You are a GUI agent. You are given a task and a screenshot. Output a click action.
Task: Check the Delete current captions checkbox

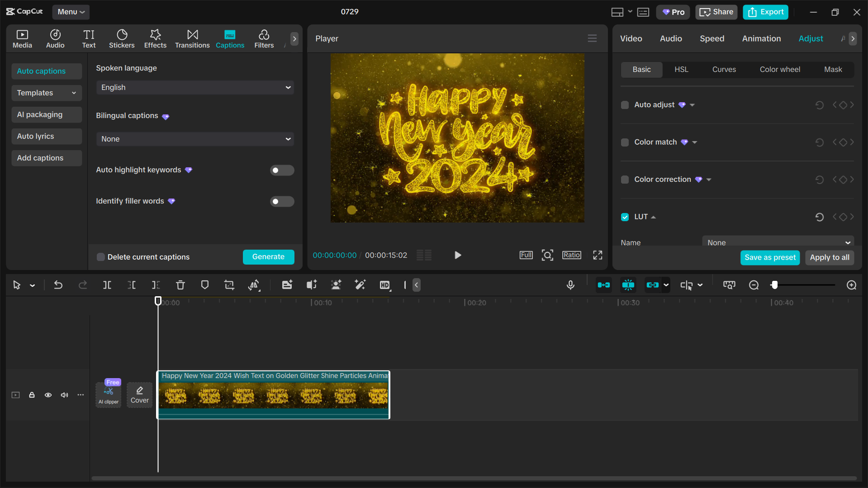click(x=101, y=257)
